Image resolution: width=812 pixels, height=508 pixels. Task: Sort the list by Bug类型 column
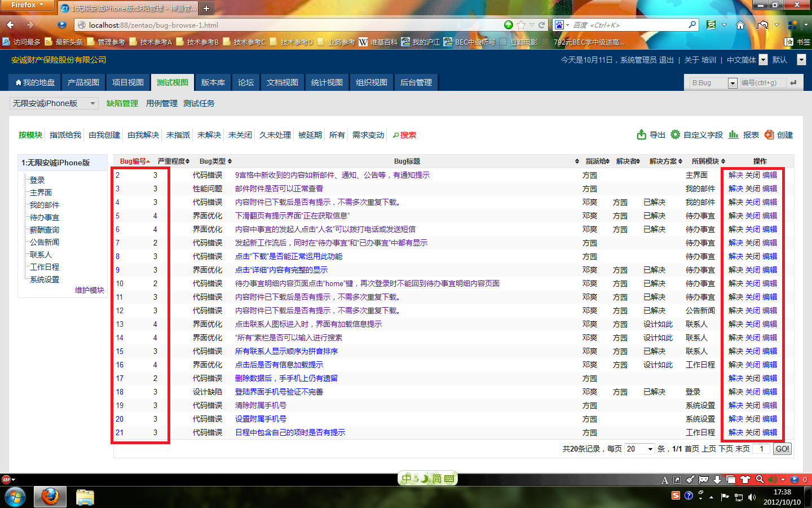pos(215,161)
